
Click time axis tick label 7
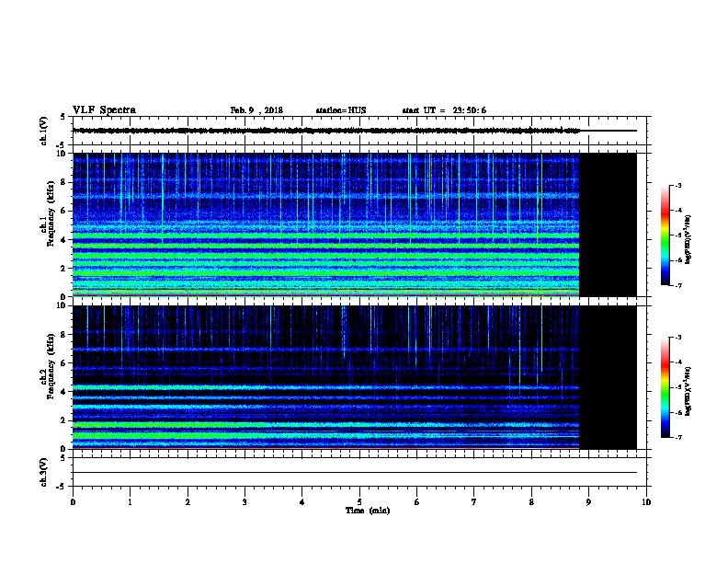point(474,502)
